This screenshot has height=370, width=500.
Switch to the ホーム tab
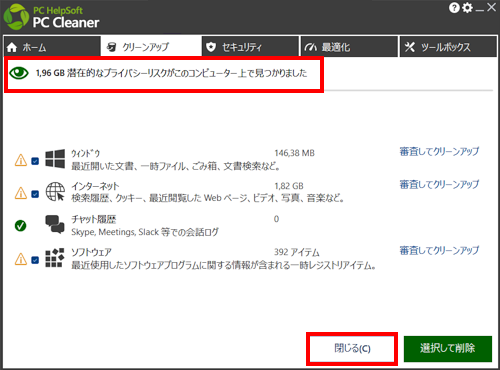(x=52, y=47)
